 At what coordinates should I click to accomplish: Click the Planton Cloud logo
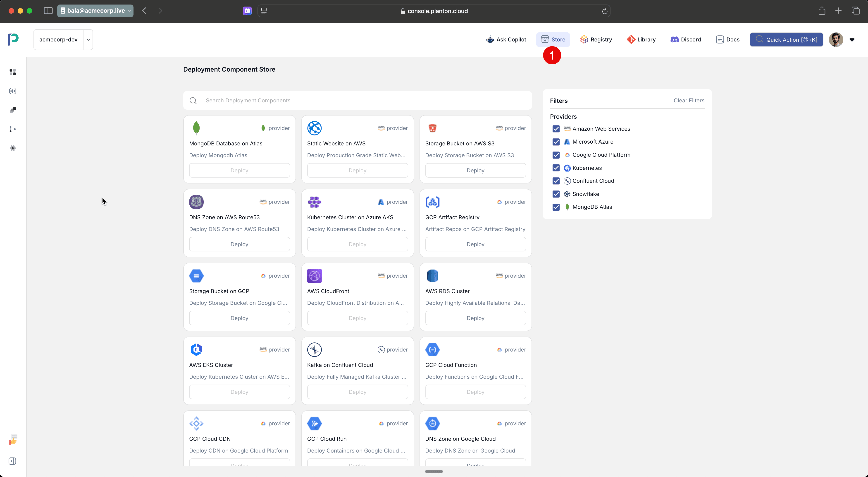click(x=13, y=39)
